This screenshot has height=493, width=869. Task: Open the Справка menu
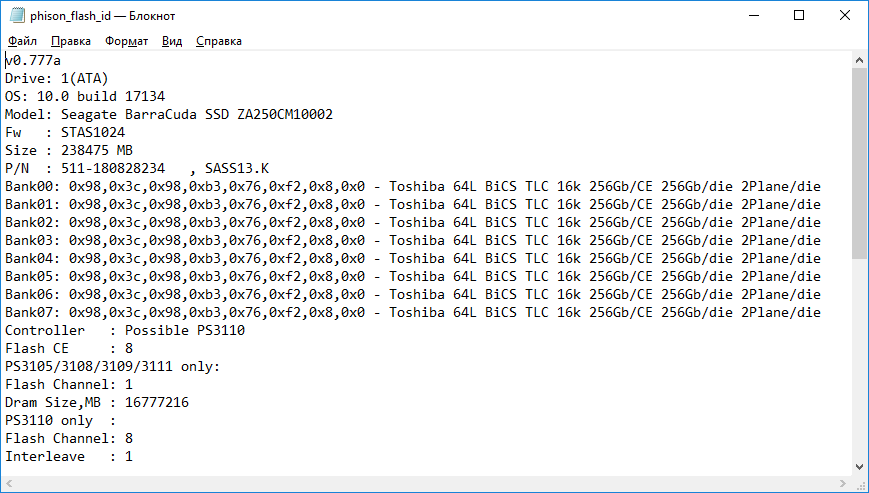218,41
